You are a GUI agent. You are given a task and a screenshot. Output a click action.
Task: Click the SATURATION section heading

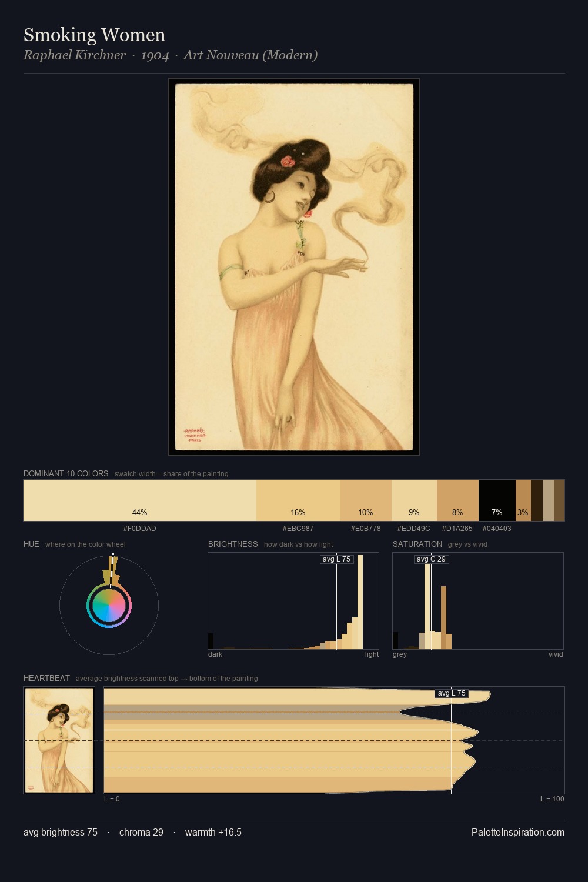pos(417,544)
